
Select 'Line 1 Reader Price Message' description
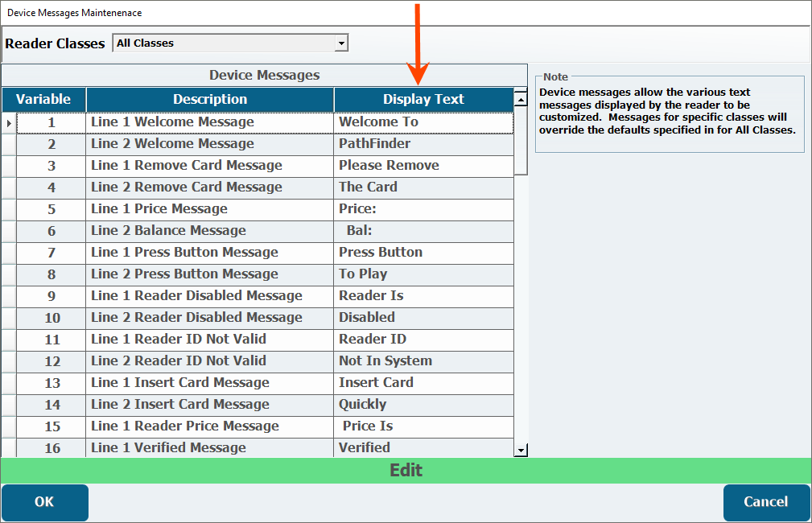tap(185, 426)
